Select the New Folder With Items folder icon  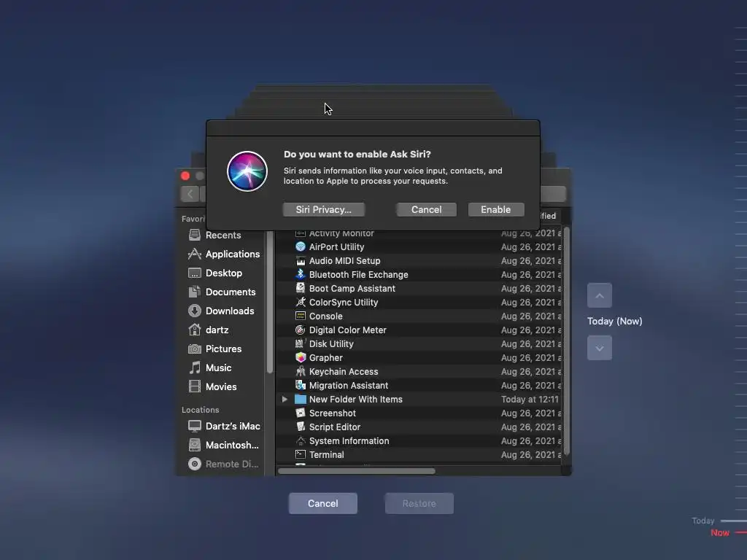(300, 399)
